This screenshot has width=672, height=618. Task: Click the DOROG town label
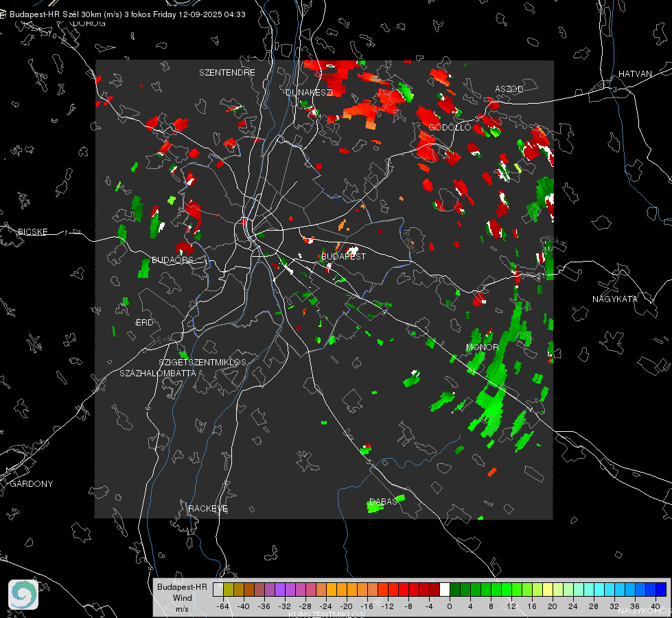(89, 23)
